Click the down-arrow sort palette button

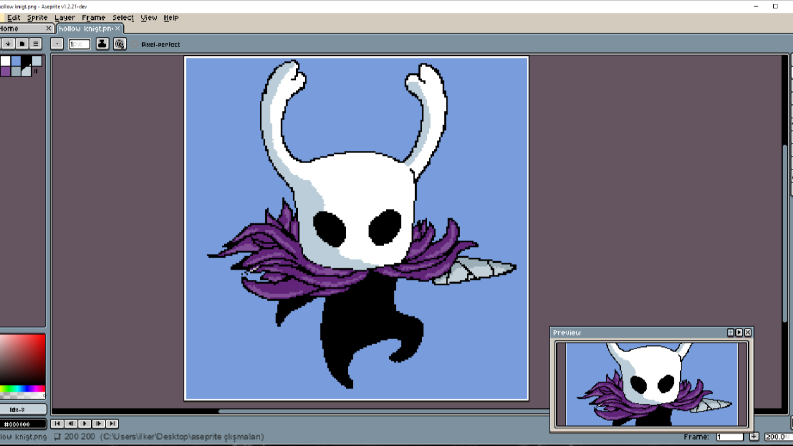point(8,44)
